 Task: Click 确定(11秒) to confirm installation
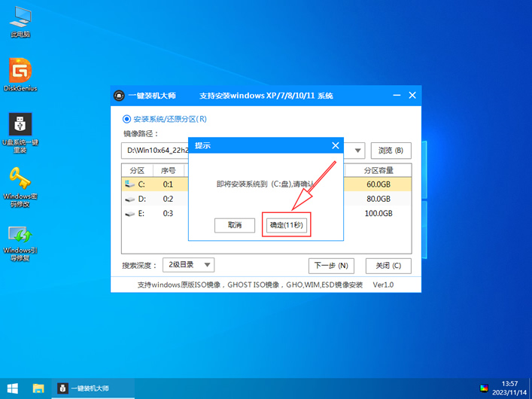click(287, 225)
